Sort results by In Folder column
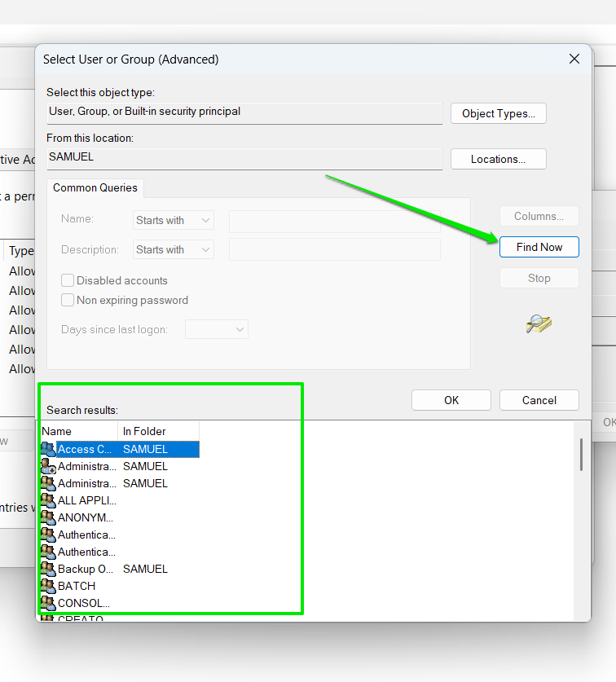Viewport: 616px width, 682px height. (158, 431)
